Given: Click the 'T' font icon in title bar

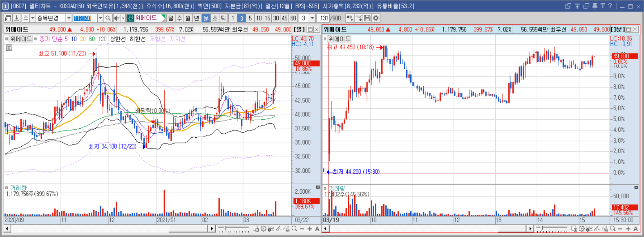Looking at the screenshot, I should [x=602, y=6].
